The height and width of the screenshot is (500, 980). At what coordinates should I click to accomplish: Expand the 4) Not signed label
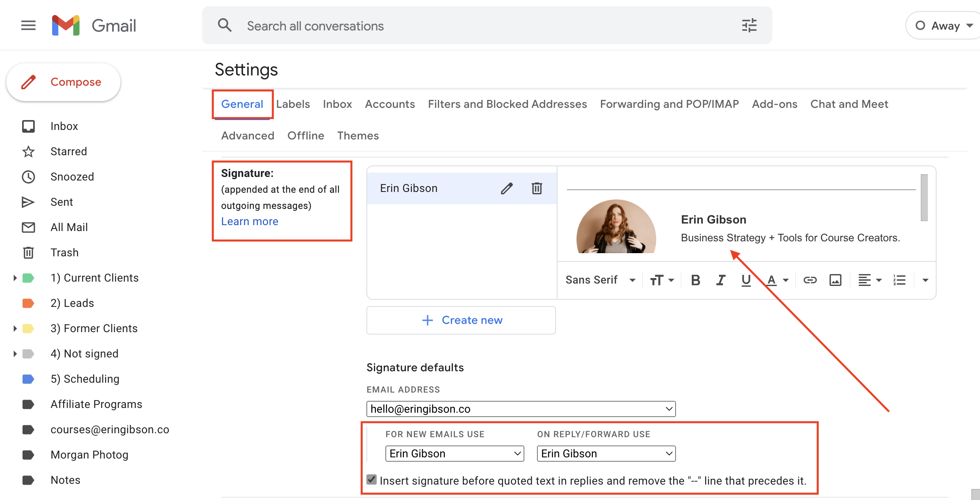[15, 353]
